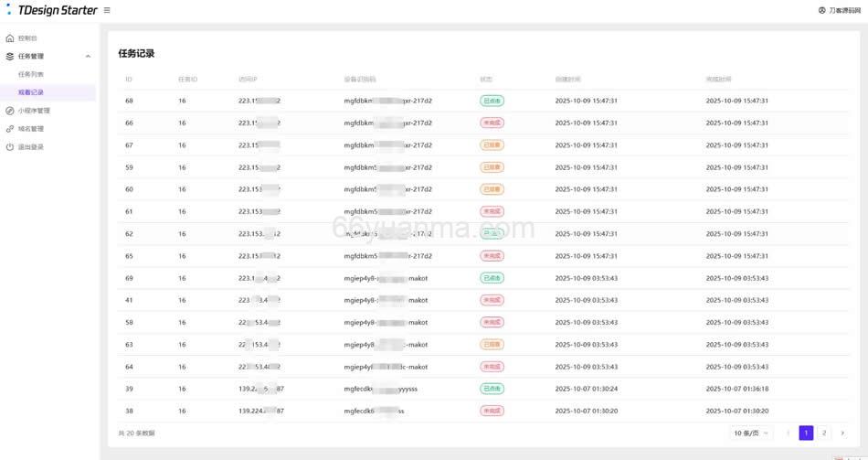Viewport: 868px width, 460px height.
Task: Click the link icon for 域名管理
Action: point(10,129)
